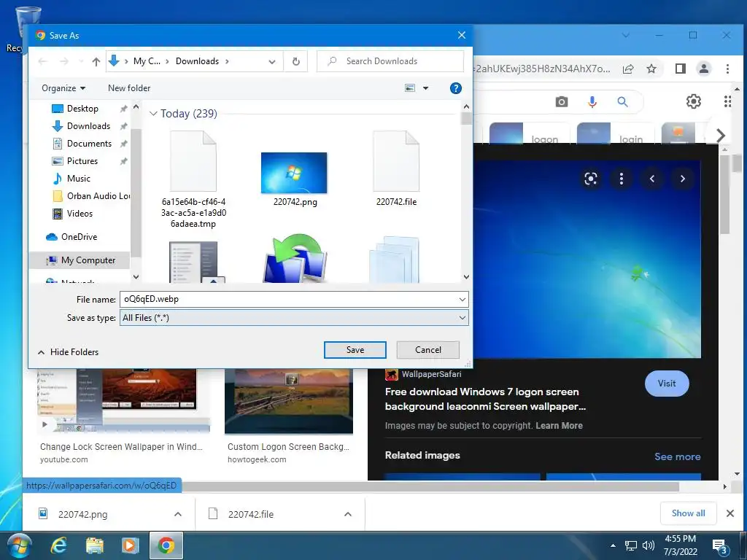This screenshot has width=747, height=560.
Task: Select the 220742.png file thumbnail
Action: click(294, 173)
